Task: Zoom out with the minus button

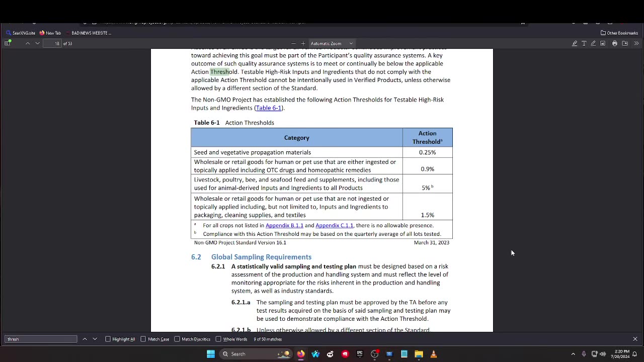Action: pos(293,43)
